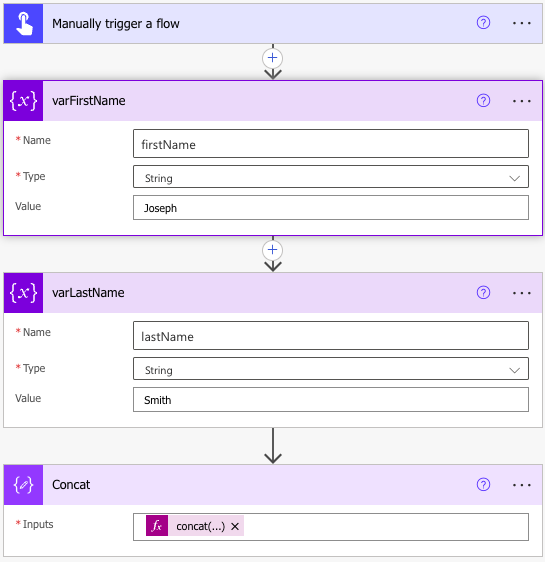
Task: Click the Smith value field
Action: pyautogui.click(x=331, y=400)
